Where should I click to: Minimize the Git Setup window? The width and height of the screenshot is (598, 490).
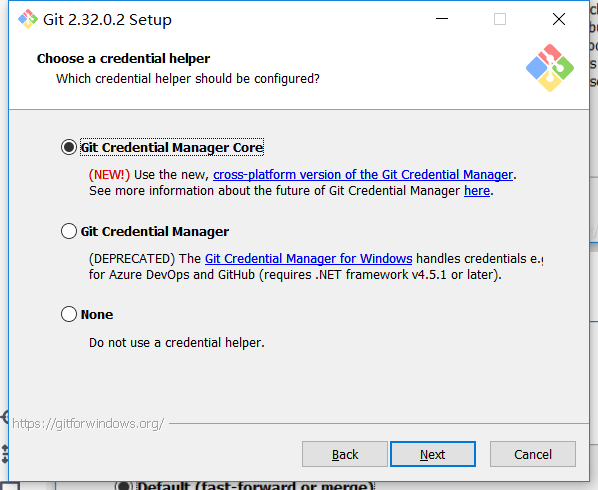(442, 19)
